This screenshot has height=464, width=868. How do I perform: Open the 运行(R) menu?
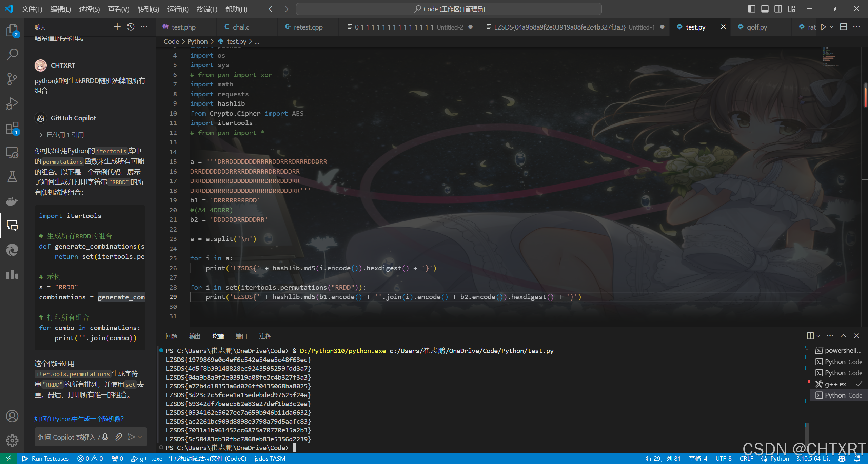pyautogui.click(x=178, y=9)
